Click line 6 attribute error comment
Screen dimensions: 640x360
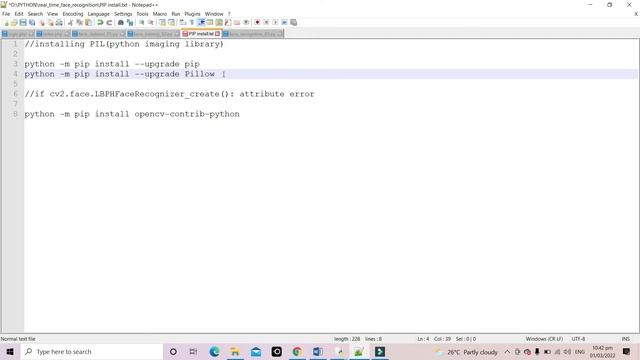click(x=169, y=94)
